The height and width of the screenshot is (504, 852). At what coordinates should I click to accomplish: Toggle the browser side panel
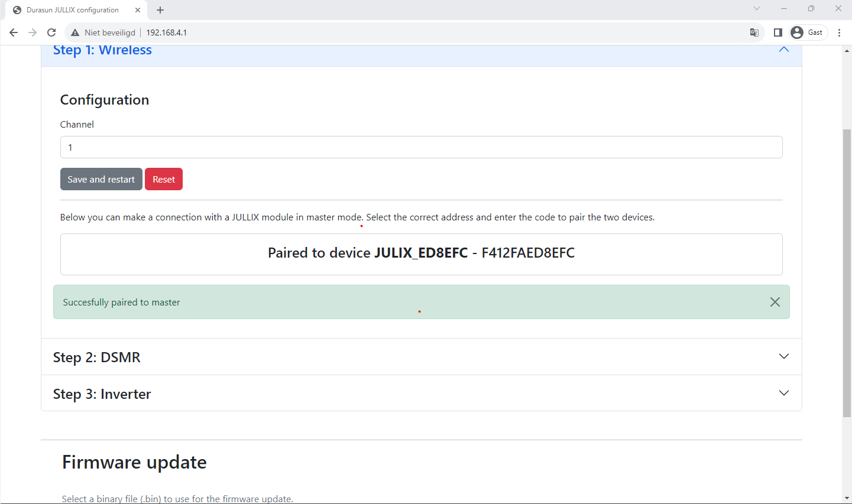coord(778,32)
